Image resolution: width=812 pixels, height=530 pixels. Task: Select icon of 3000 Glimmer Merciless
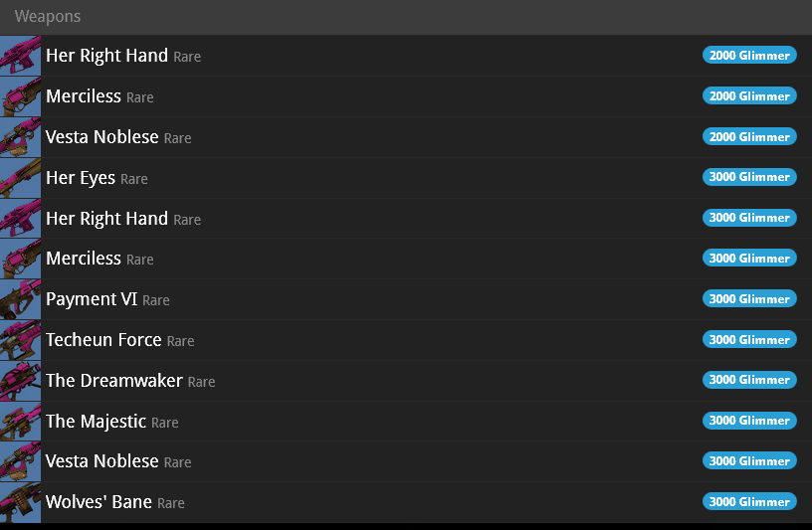20,259
